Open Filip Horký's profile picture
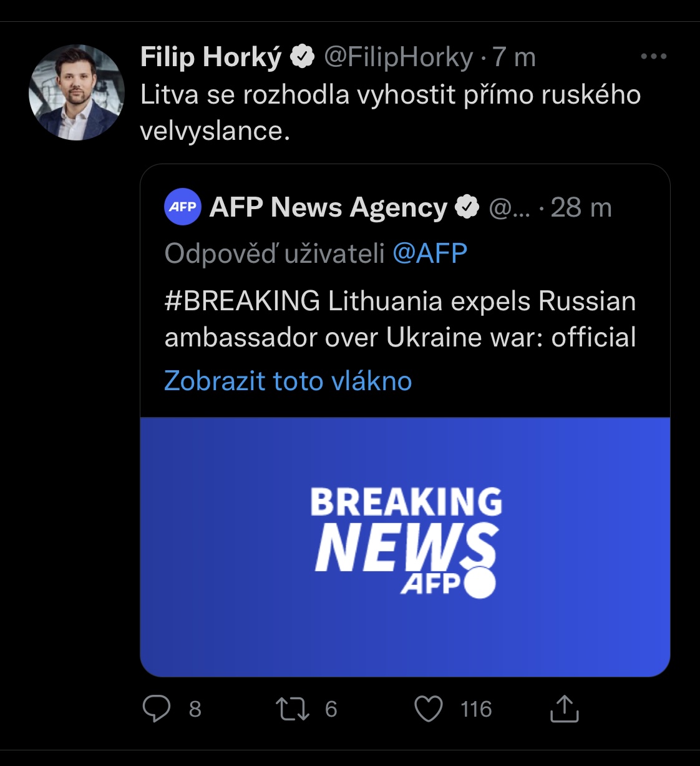Image resolution: width=700 pixels, height=766 pixels. tap(76, 92)
